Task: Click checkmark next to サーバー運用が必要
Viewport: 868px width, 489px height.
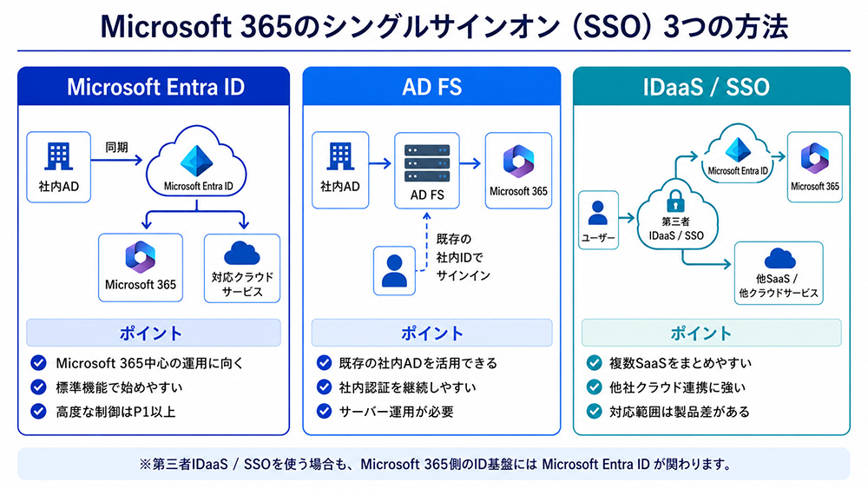Action: [x=324, y=411]
